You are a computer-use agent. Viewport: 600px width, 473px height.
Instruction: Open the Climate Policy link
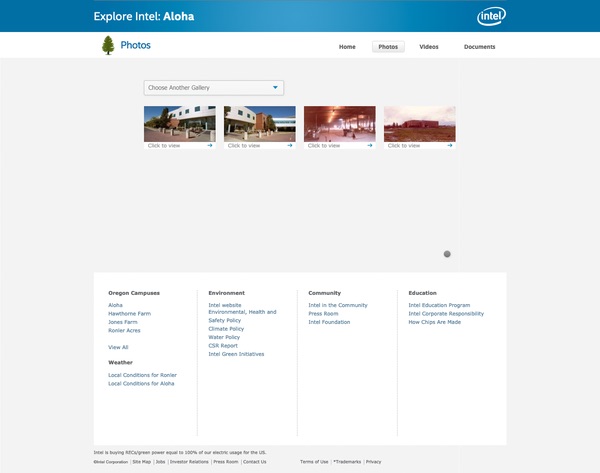pos(226,329)
